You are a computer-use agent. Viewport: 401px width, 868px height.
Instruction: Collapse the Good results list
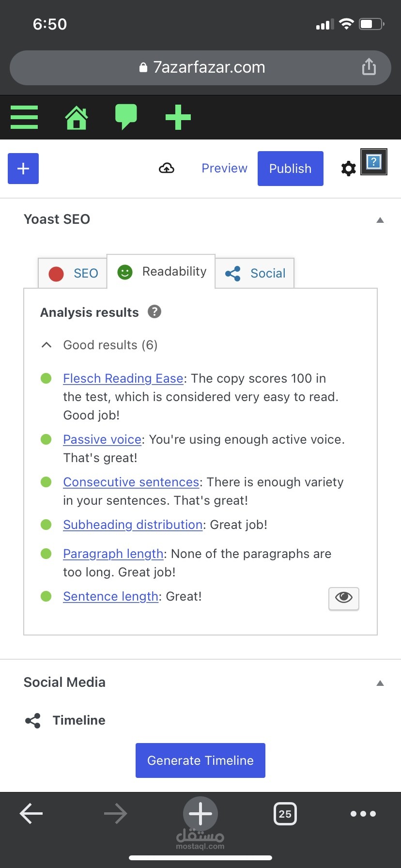pyautogui.click(x=46, y=345)
